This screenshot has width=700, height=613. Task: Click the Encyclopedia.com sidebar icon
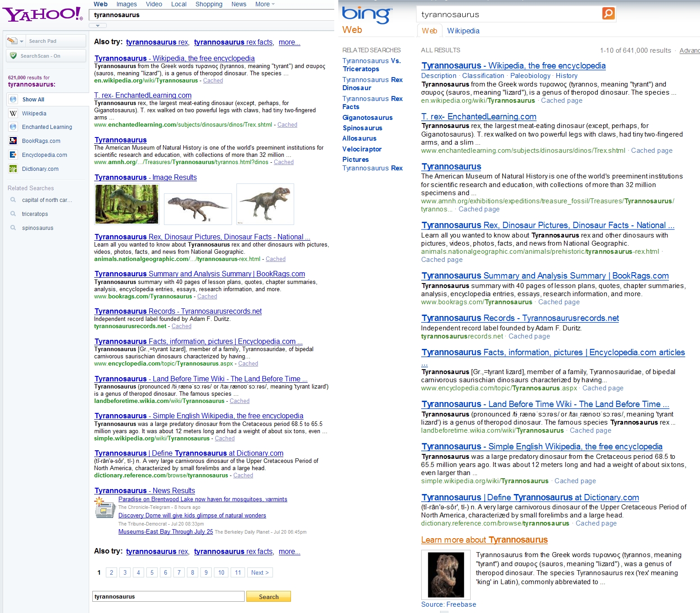pyautogui.click(x=13, y=155)
